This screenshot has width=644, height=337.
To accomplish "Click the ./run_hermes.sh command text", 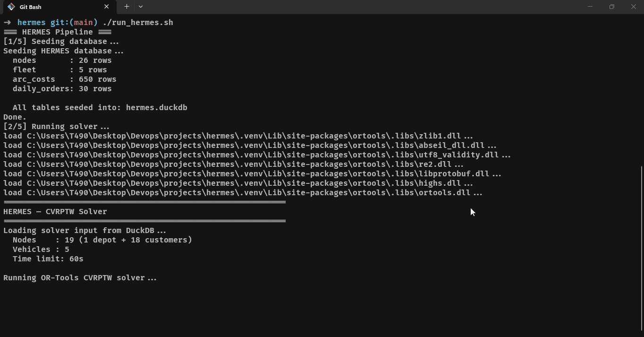I will [138, 23].
